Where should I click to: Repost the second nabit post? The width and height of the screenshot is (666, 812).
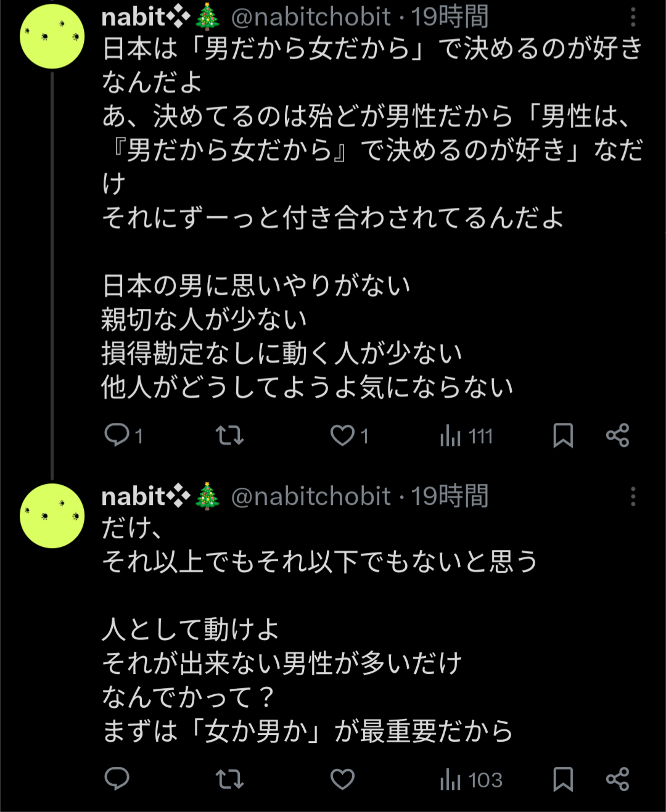229,779
